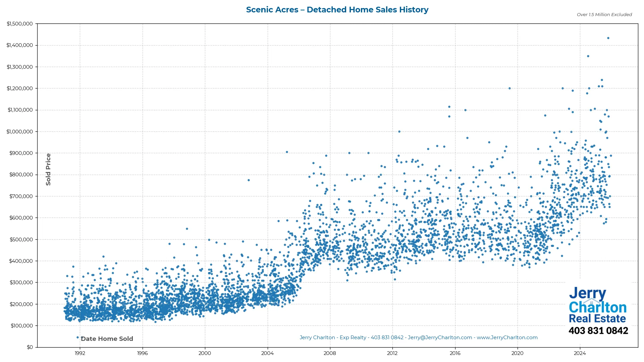Select the house icon in the Charlton logo
The height and width of the screenshot is (362, 644).
[x=591, y=301]
